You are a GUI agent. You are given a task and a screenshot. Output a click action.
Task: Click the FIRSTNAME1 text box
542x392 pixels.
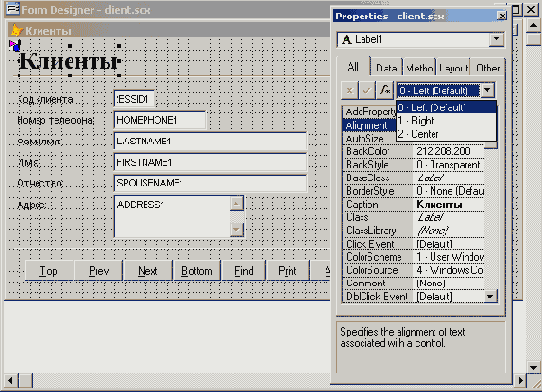click(210, 162)
